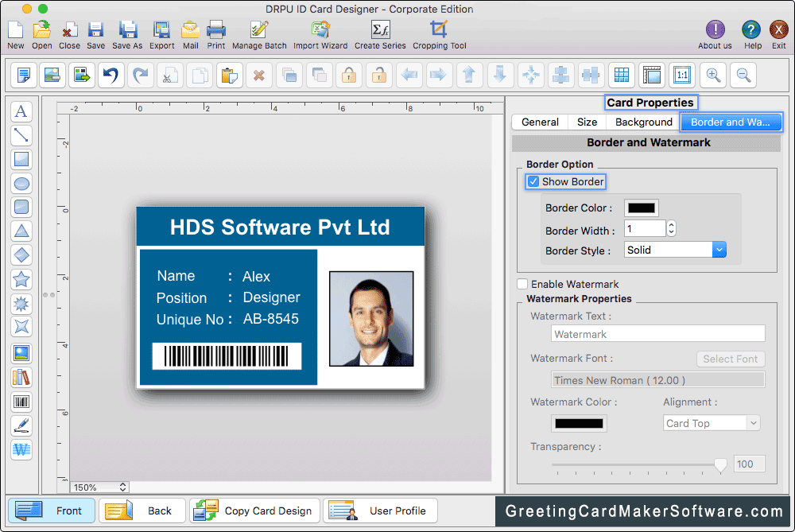Viewport: 795px width, 532px height.
Task: Click the Transparency value 100 field
Action: (x=749, y=464)
